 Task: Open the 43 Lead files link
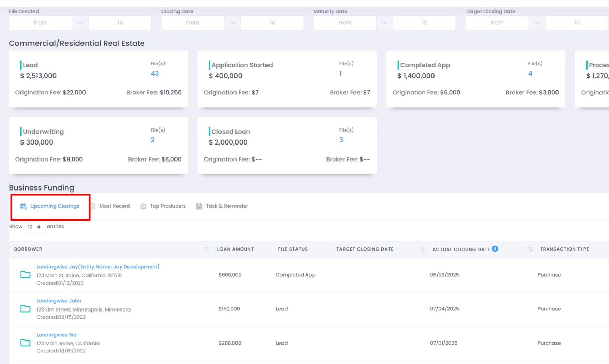(155, 73)
